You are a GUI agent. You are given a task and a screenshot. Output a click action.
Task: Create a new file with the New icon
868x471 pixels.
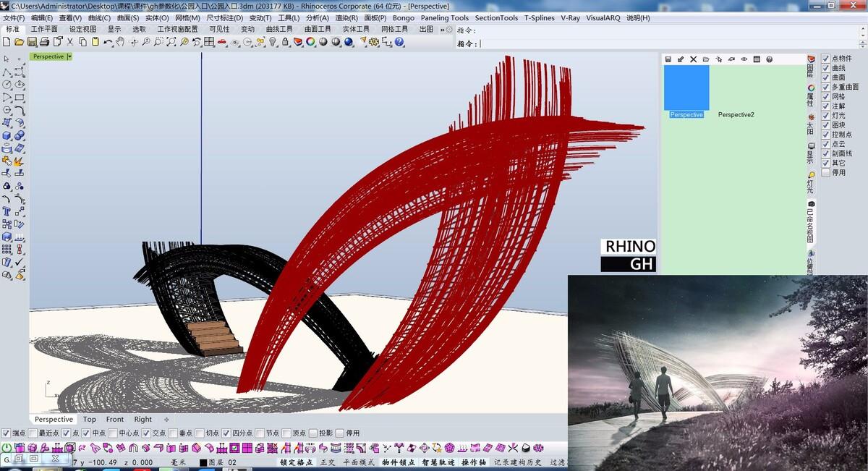point(7,42)
